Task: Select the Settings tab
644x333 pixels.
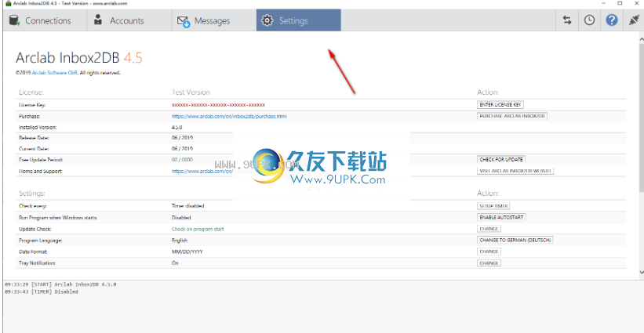Action: 299,20
